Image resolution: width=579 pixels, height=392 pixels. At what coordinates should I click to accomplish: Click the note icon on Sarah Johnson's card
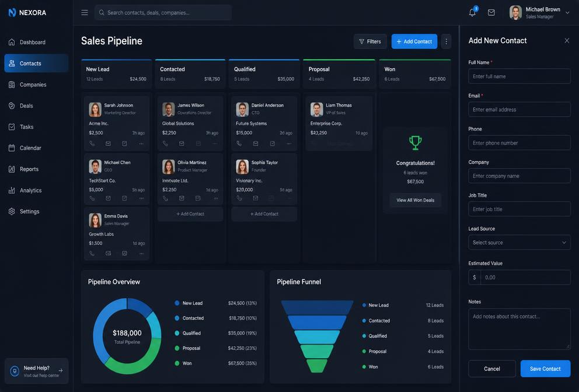pos(124,143)
